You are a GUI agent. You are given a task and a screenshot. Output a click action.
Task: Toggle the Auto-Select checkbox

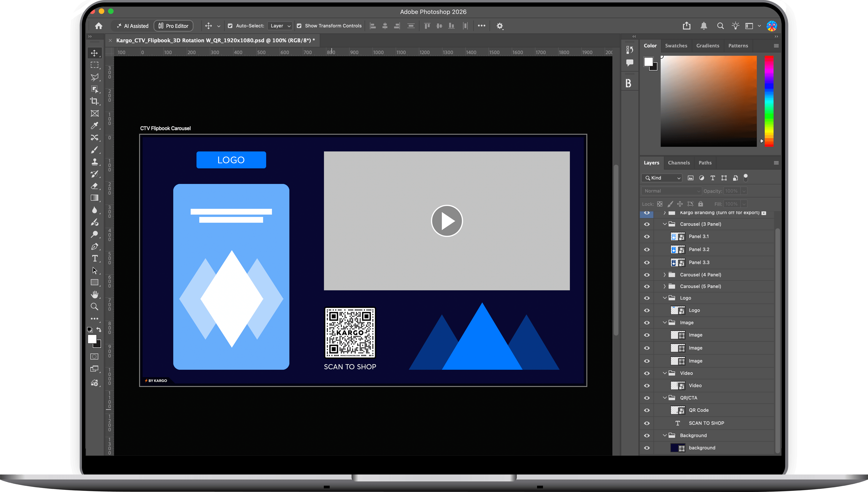230,26
